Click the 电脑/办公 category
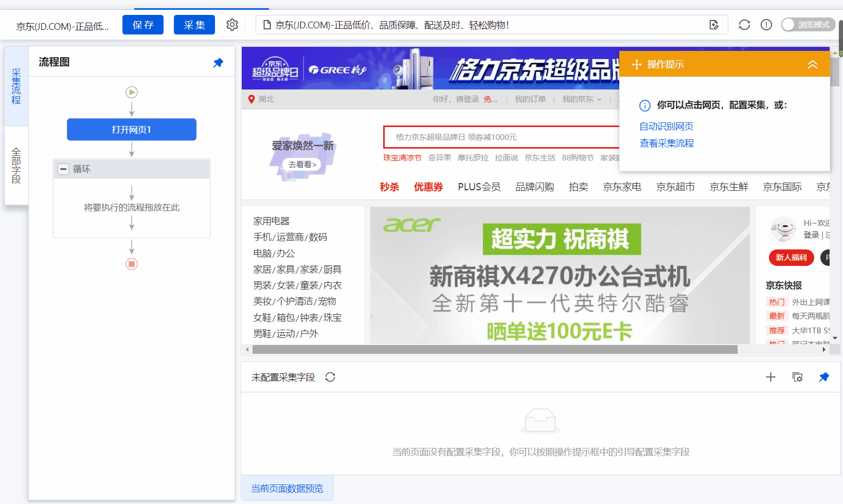Image resolution: width=843 pixels, height=504 pixels. 274,254
